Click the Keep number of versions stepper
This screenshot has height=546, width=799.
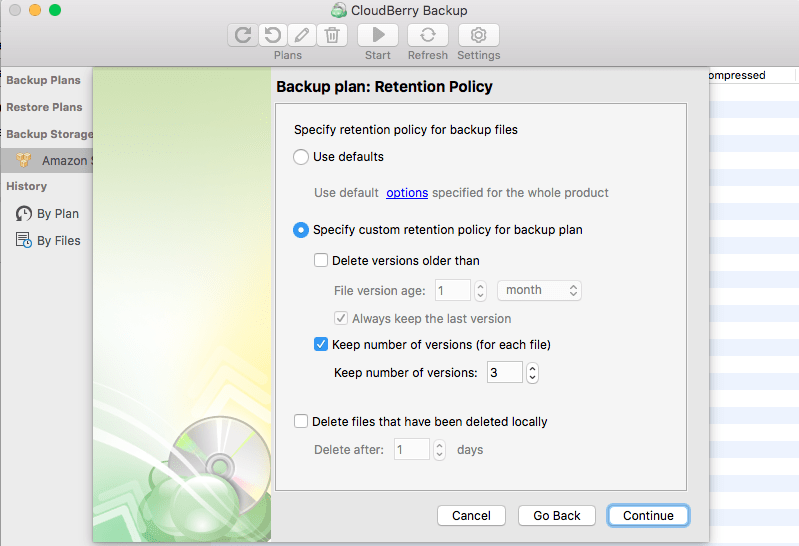point(532,373)
